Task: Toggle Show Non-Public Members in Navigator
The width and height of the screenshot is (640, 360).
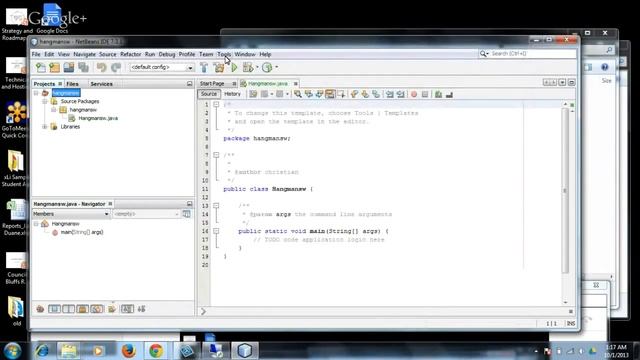Action: [x=82, y=309]
